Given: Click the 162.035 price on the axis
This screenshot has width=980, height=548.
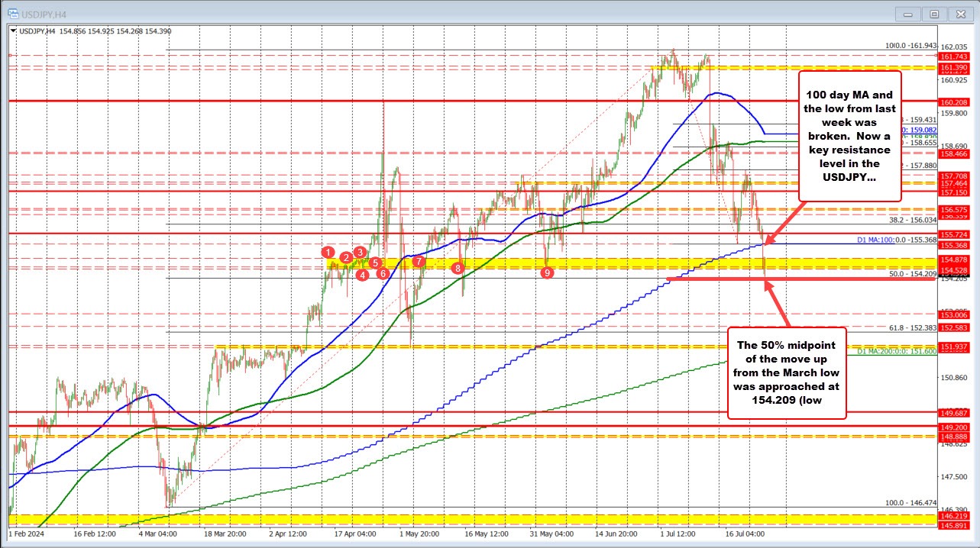Looking at the screenshot, I should [954, 46].
